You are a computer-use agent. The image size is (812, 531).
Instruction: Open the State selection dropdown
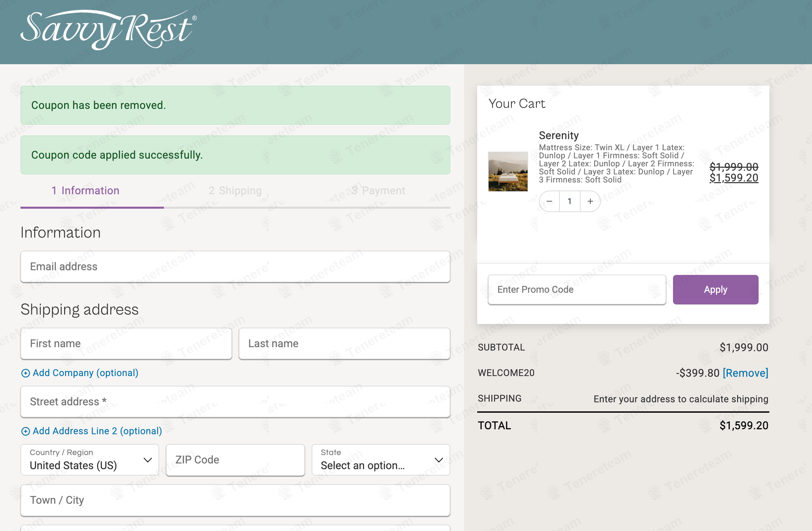pyautogui.click(x=381, y=460)
